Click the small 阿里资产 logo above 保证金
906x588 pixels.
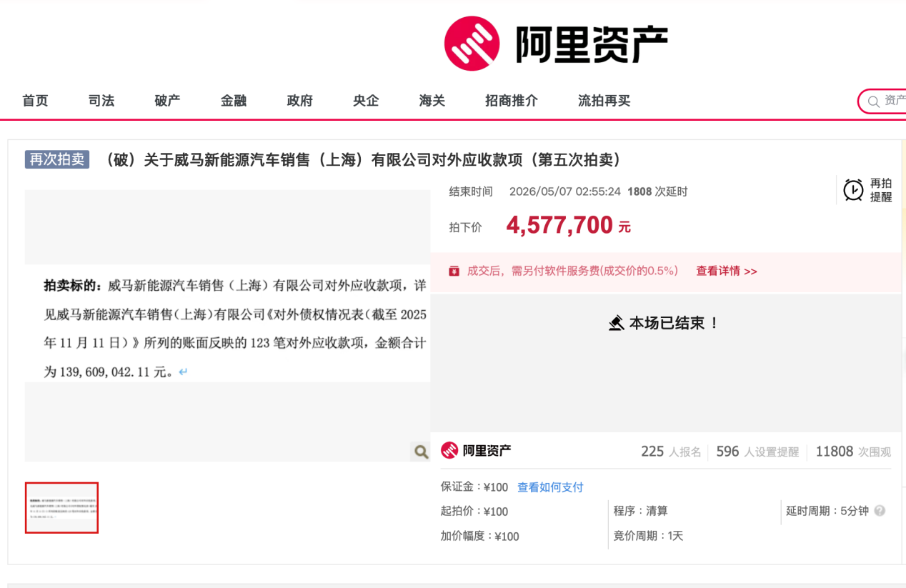[476, 450]
